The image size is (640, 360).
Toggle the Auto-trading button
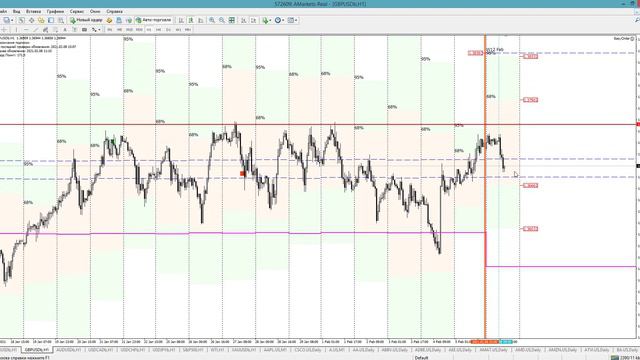pos(154,20)
